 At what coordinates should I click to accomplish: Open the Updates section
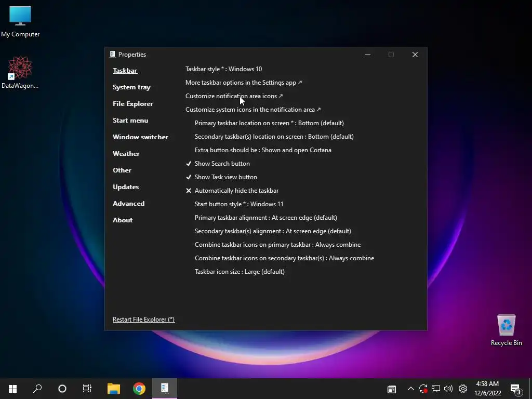click(x=126, y=187)
